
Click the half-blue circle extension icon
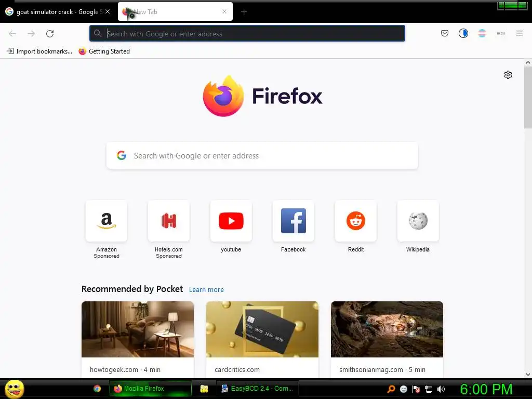tap(463, 33)
